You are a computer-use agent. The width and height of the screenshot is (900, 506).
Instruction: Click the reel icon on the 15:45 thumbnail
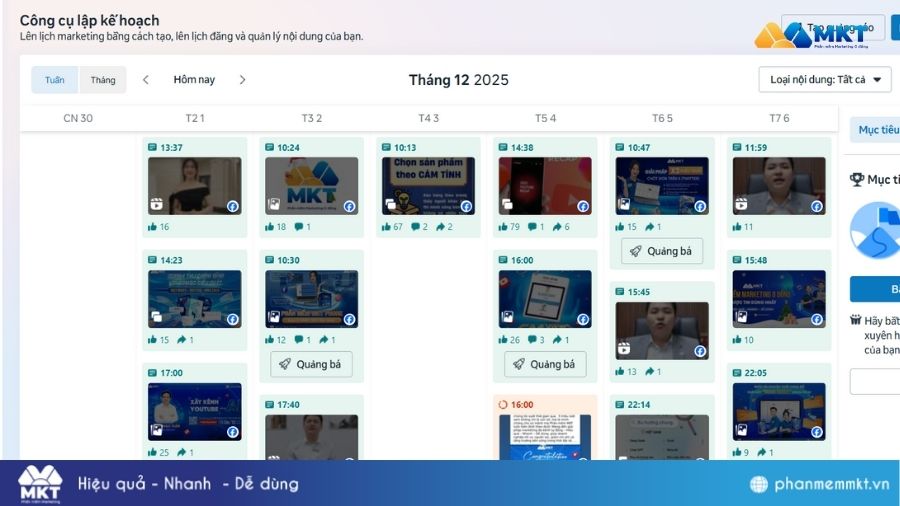pos(624,348)
